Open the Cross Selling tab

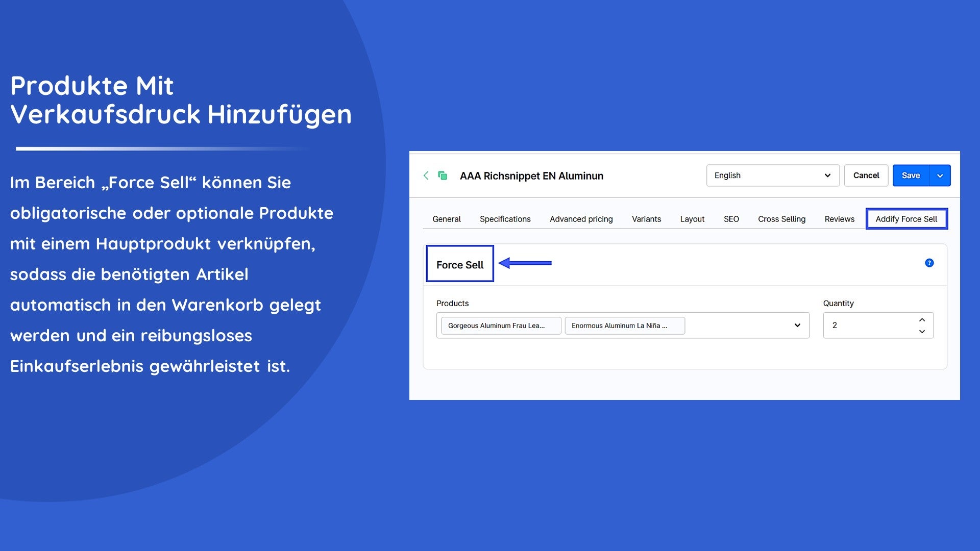pos(781,219)
